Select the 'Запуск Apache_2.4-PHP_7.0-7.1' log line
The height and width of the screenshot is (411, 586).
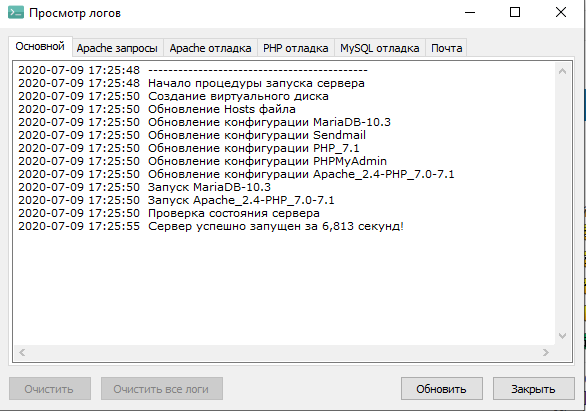click(x=176, y=200)
